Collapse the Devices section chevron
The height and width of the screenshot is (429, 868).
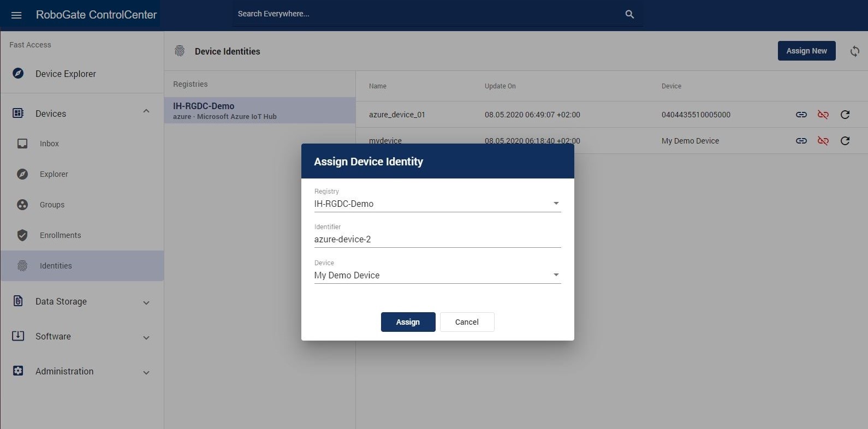coord(146,111)
